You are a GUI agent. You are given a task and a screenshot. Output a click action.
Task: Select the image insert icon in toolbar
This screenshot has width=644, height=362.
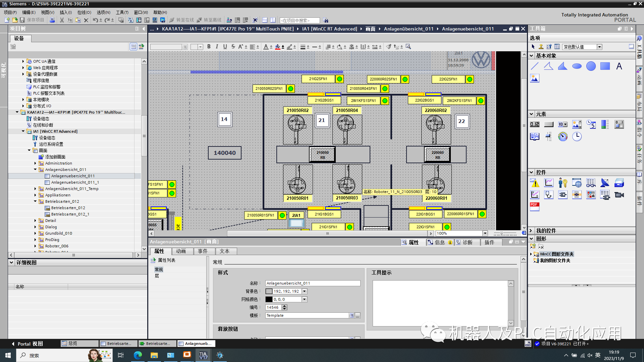(x=535, y=78)
